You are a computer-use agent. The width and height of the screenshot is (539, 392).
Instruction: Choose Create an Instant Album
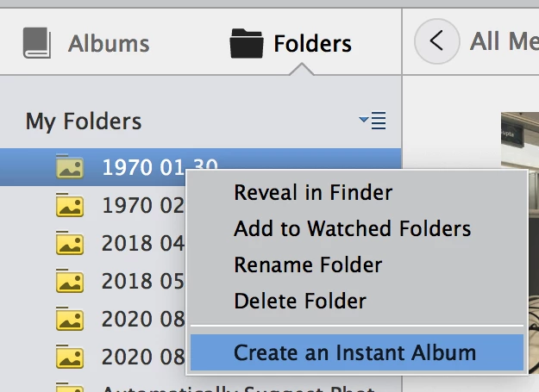[357, 352]
